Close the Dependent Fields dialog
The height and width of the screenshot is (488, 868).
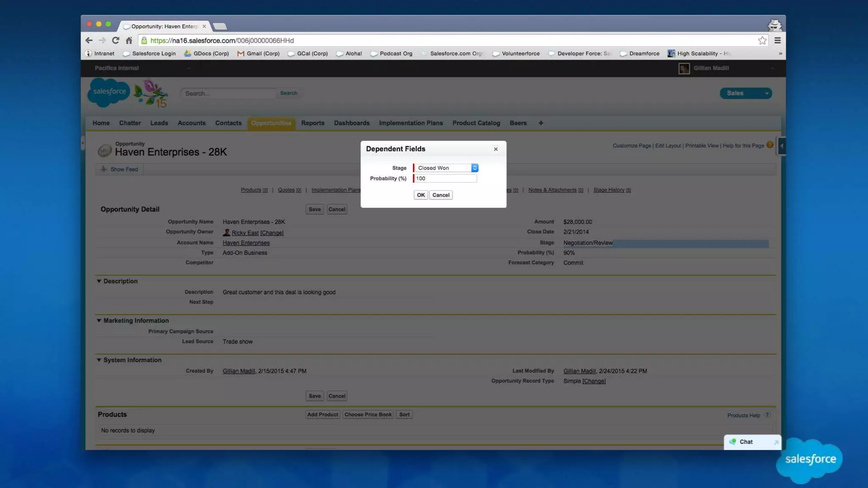point(495,149)
